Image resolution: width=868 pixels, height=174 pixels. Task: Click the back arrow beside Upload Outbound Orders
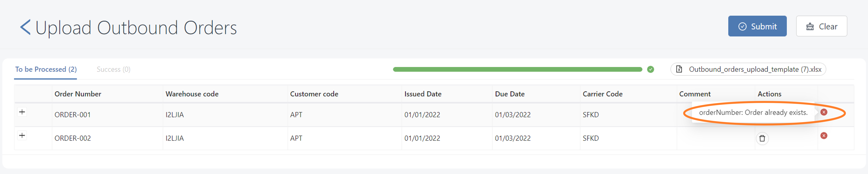25,27
